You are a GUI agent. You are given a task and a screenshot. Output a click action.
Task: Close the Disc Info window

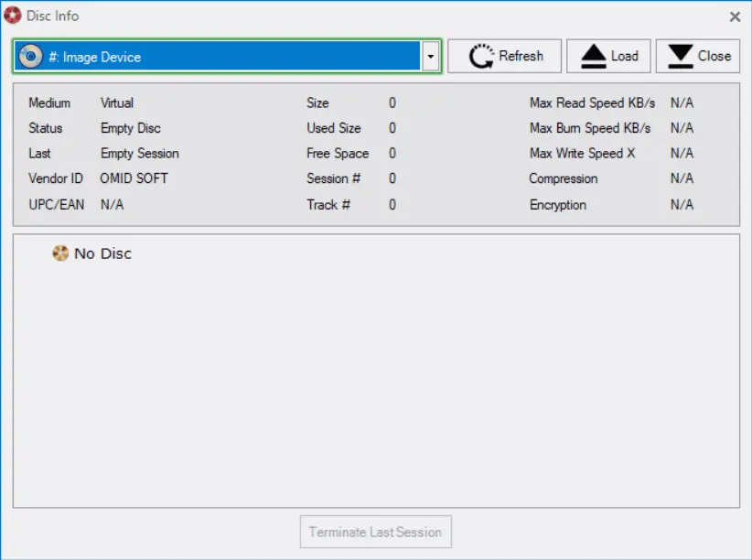coord(735,16)
